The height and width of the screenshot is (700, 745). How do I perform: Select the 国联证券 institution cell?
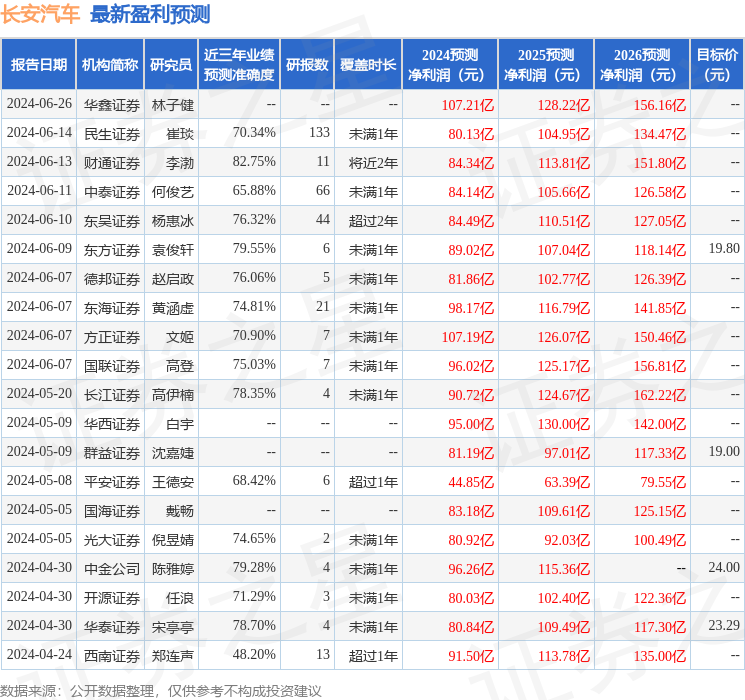pos(112,366)
